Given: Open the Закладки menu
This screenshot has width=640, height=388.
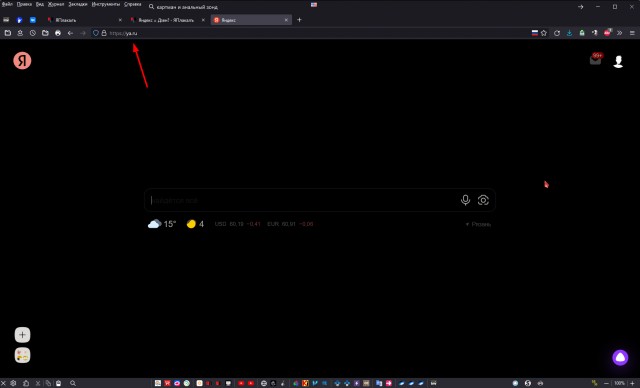Looking at the screenshot, I should pyautogui.click(x=78, y=4).
